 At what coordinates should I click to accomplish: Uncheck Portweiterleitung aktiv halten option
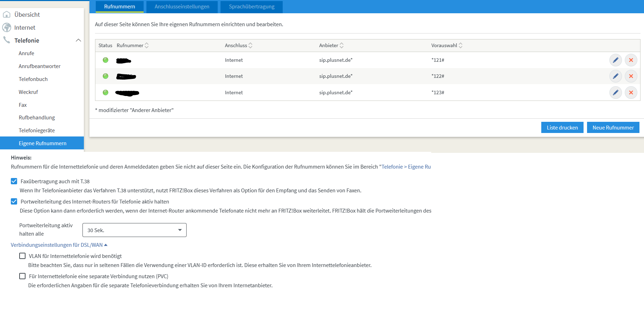click(x=14, y=201)
